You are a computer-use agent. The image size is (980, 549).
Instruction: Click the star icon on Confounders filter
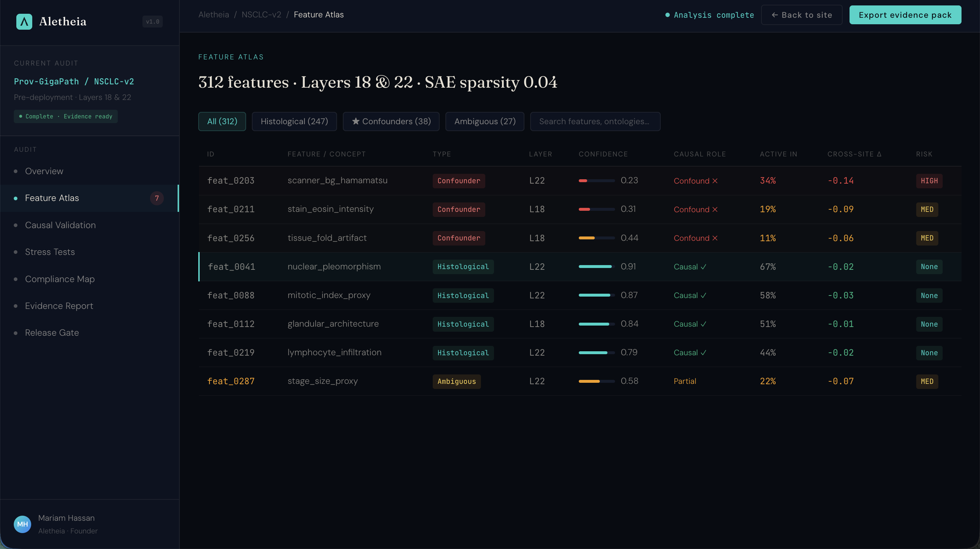pyautogui.click(x=355, y=121)
